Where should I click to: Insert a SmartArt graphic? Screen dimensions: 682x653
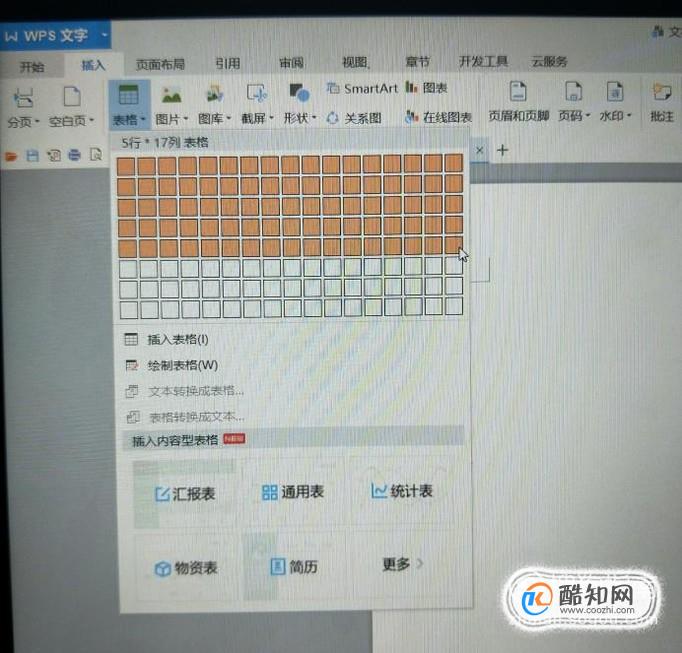coord(362,89)
